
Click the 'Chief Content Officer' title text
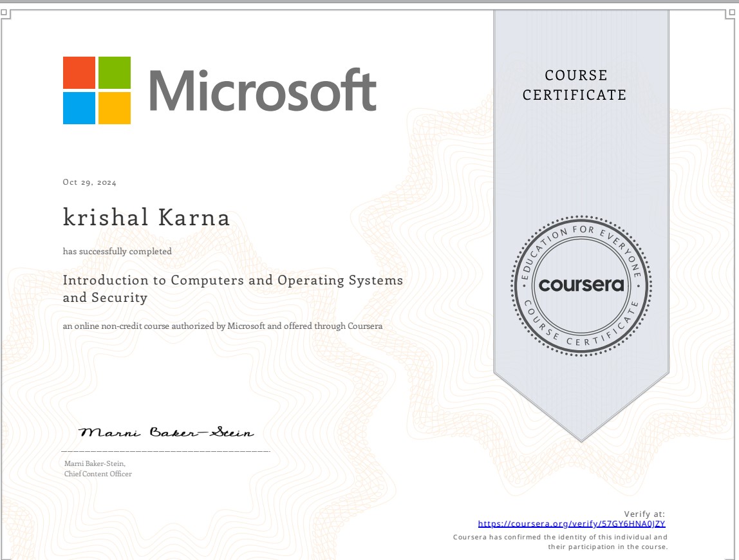pos(98,474)
